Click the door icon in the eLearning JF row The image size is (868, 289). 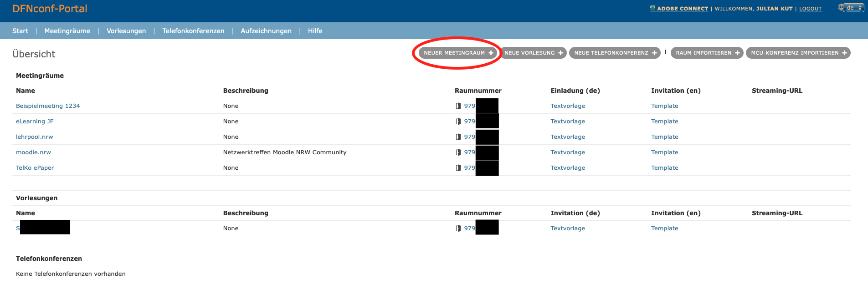tap(458, 122)
